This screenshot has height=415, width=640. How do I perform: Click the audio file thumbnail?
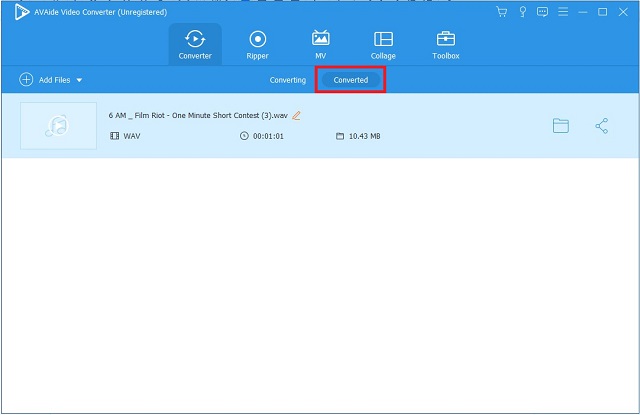pyautogui.click(x=58, y=126)
